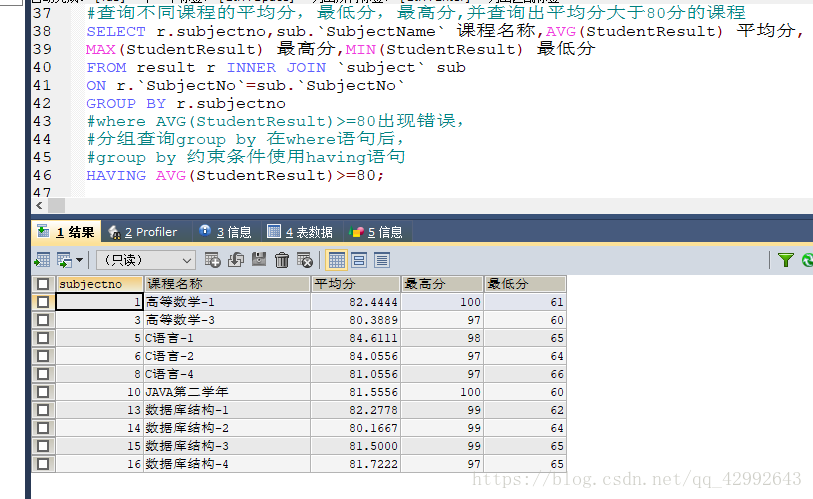
Task: Select the average value 80.1667
Action: pyautogui.click(x=356, y=428)
